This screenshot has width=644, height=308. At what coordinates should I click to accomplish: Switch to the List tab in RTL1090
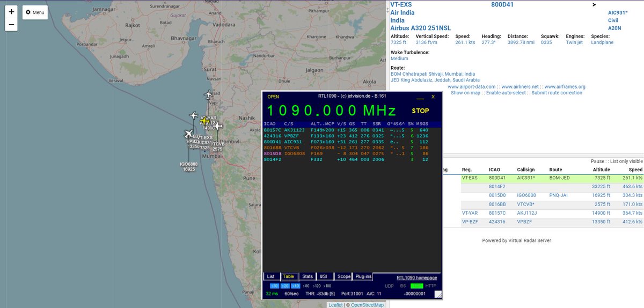click(x=270, y=277)
